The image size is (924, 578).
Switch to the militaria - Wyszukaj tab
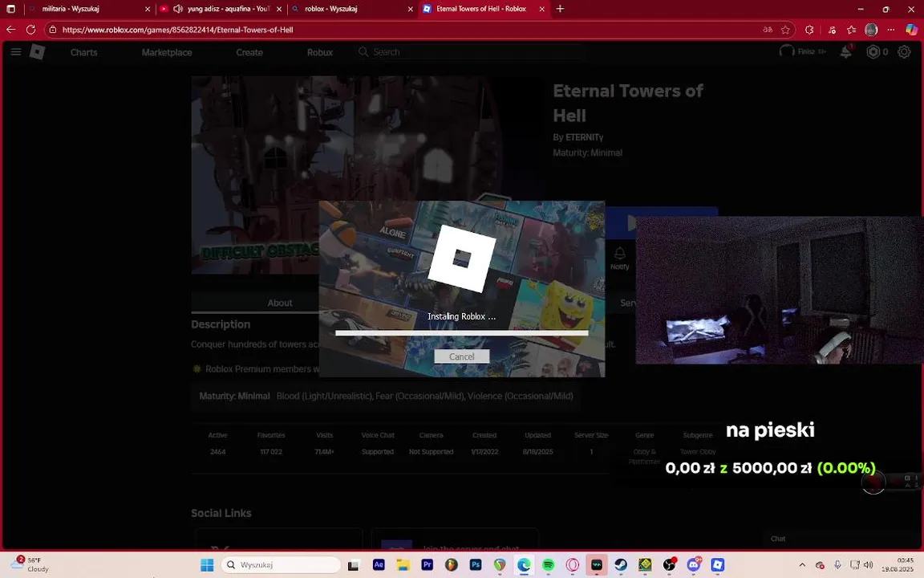pyautogui.click(x=87, y=9)
